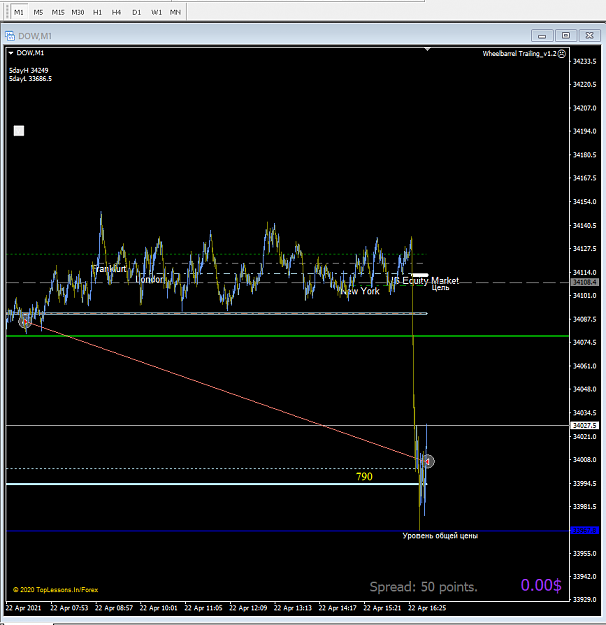This screenshot has width=606, height=625.
Task: Click the 790 yellow label
Action: [364, 476]
